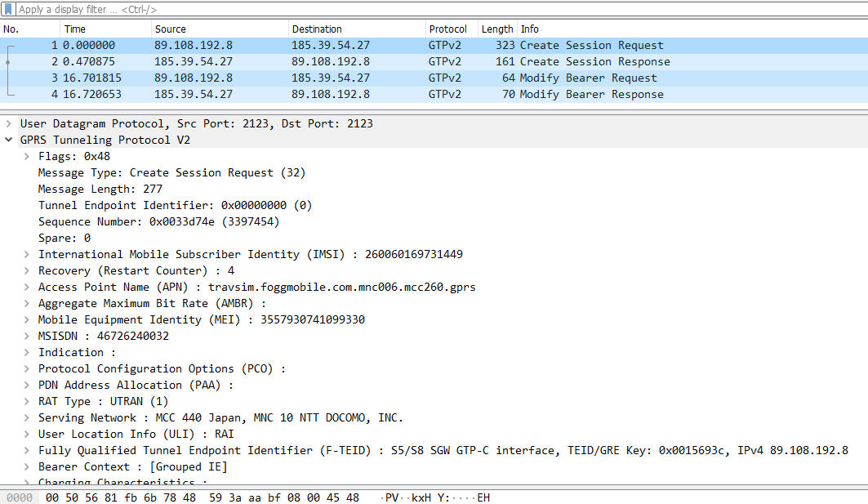Screen dimensions: 868x504
Task: Expand the User Location Info (ULI) field
Action: 24,434
